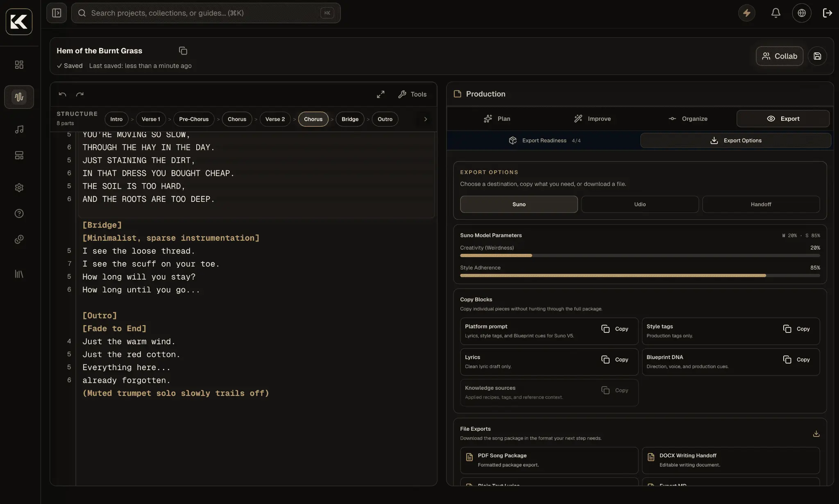Image resolution: width=839 pixels, height=504 pixels.
Task: Click the line 'already forgotten.'
Action: click(126, 380)
